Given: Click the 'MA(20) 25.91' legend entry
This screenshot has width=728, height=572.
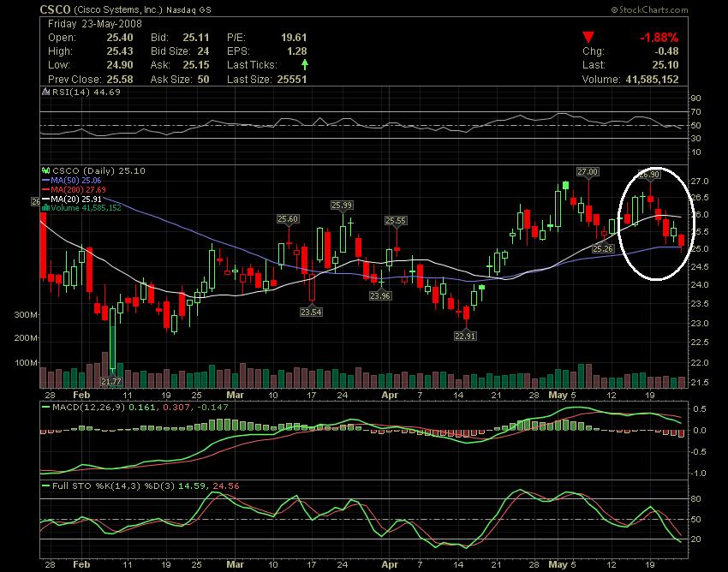Looking at the screenshot, I should (x=76, y=200).
